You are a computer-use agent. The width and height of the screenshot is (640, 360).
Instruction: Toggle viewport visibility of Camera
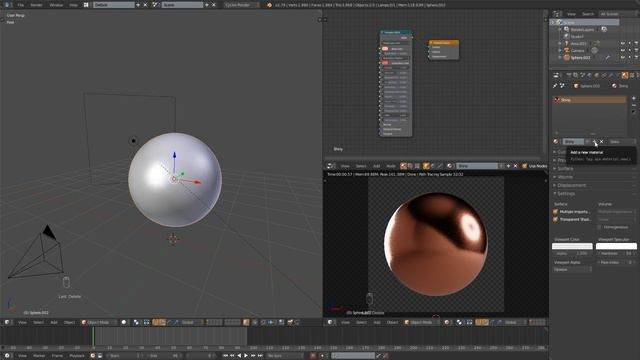623,50
